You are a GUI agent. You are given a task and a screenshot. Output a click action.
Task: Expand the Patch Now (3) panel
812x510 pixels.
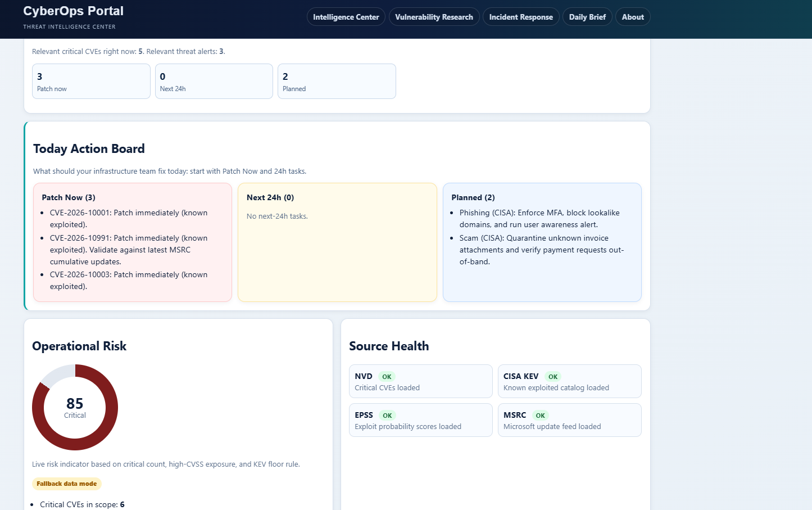click(69, 197)
